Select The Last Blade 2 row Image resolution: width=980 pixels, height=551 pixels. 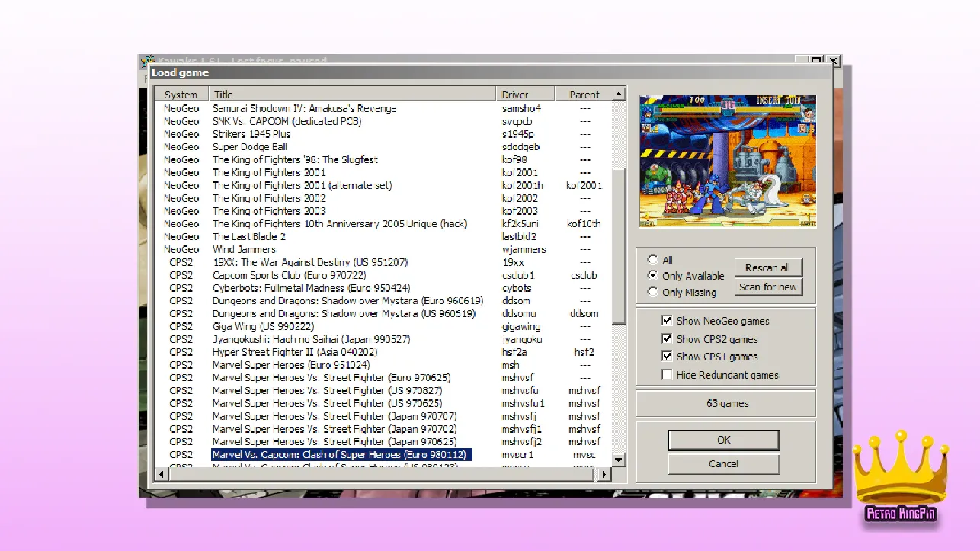pos(383,236)
